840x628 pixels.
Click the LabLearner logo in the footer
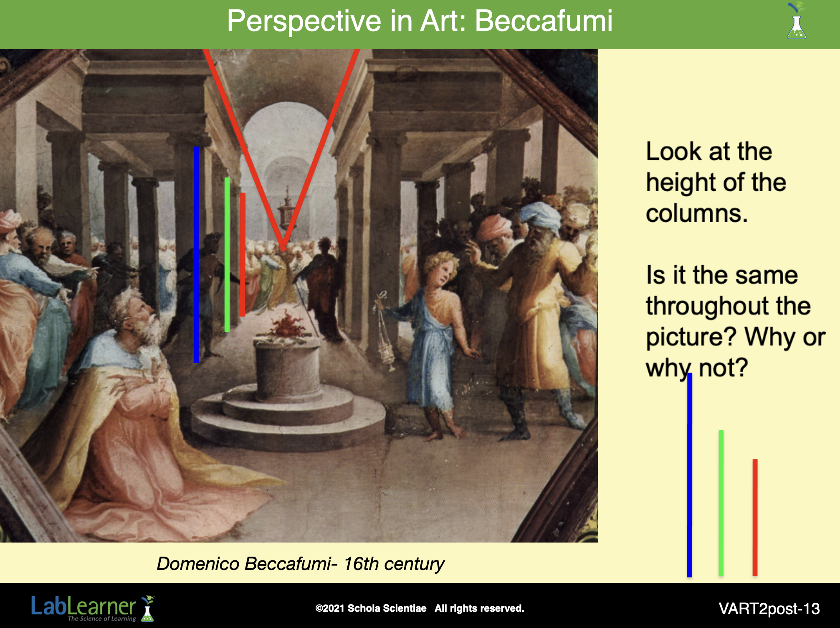click(x=93, y=608)
